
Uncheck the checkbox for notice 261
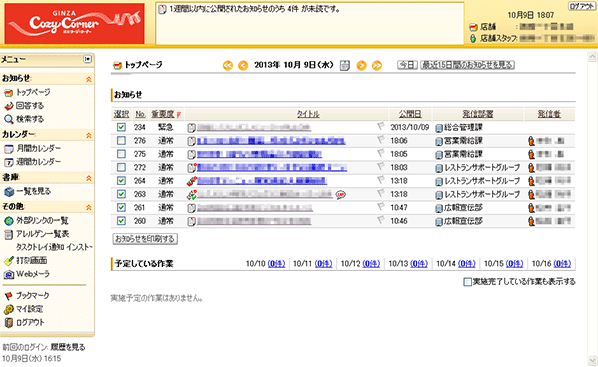pyautogui.click(x=121, y=207)
